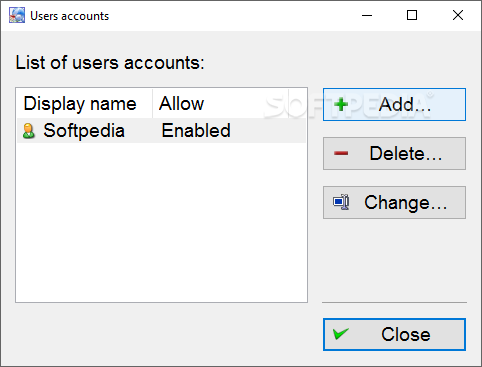Delete the selected user account
This screenshot has width=482, height=367.
(394, 153)
